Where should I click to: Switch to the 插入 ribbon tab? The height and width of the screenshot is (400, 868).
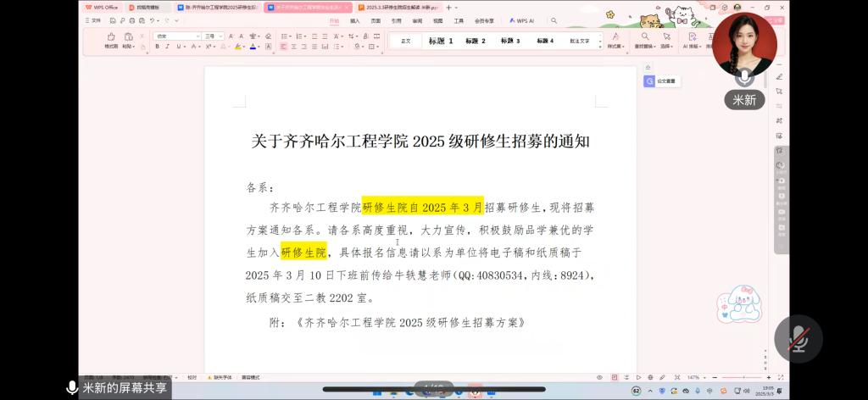pyautogui.click(x=354, y=19)
